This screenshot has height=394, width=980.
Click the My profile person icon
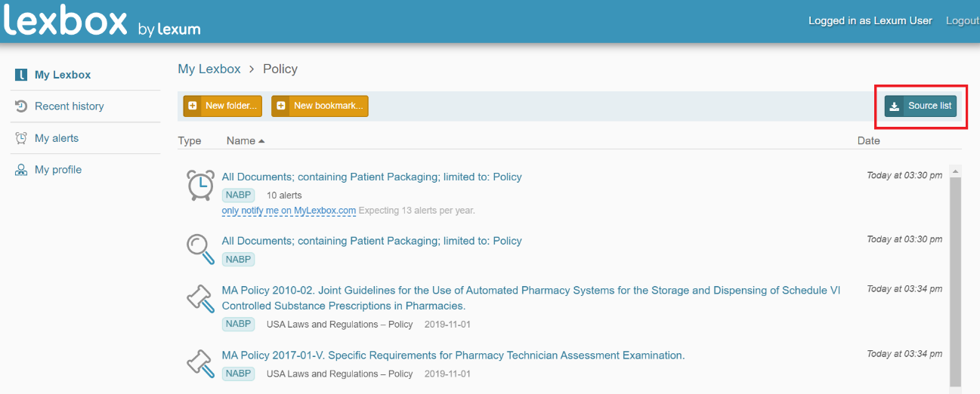coord(21,170)
